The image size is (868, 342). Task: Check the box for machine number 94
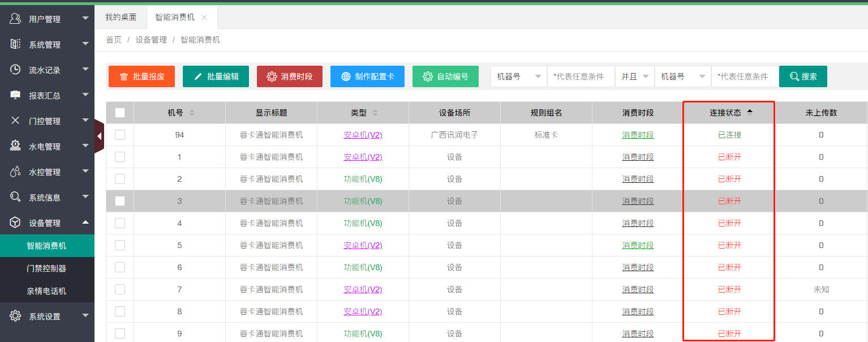(120, 135)
